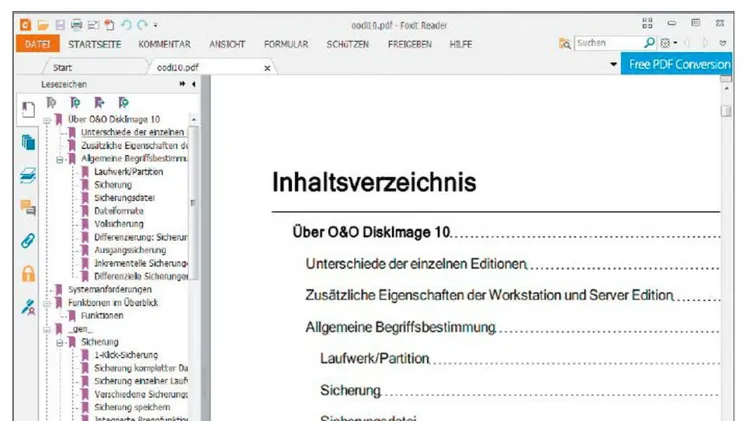Follow 'Laufwerk/Partition' contents link in document
The width and height of the screenshot is (750, 421).
coord(375,358)
